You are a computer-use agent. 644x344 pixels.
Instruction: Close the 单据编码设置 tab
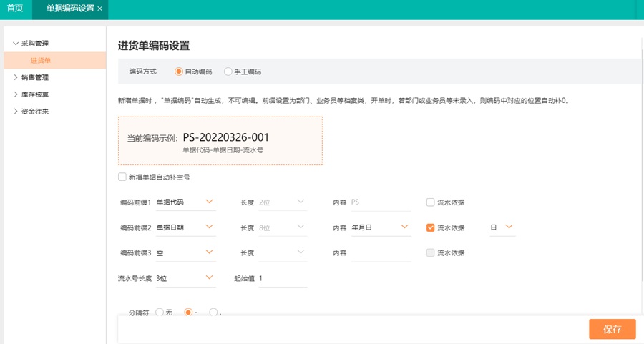click(100, 9)
